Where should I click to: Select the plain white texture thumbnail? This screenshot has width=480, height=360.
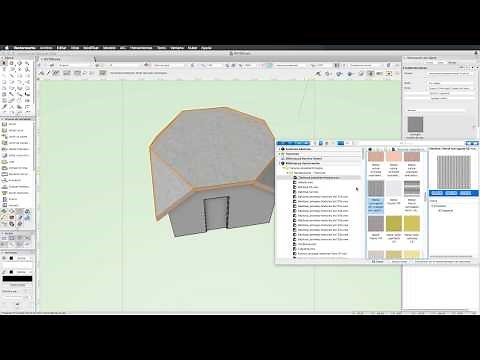click(394, 189)
